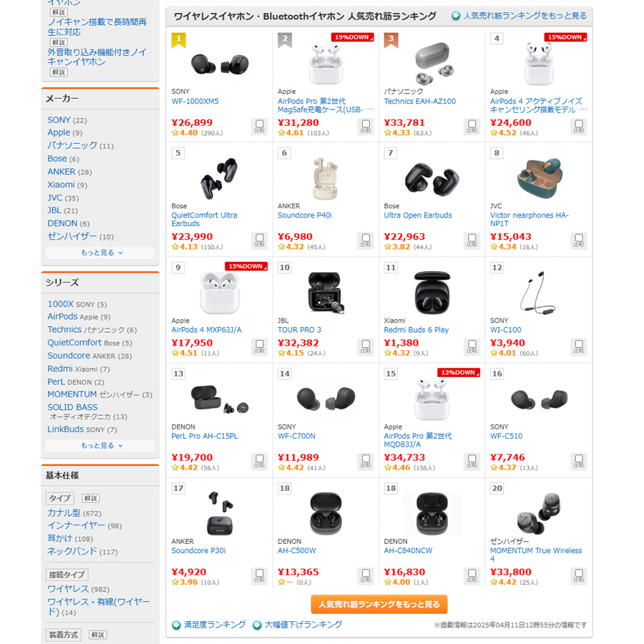The image size is (644, 644).
Task: Click the 解説 icon next to タイプ
Action: coord(91,498)
